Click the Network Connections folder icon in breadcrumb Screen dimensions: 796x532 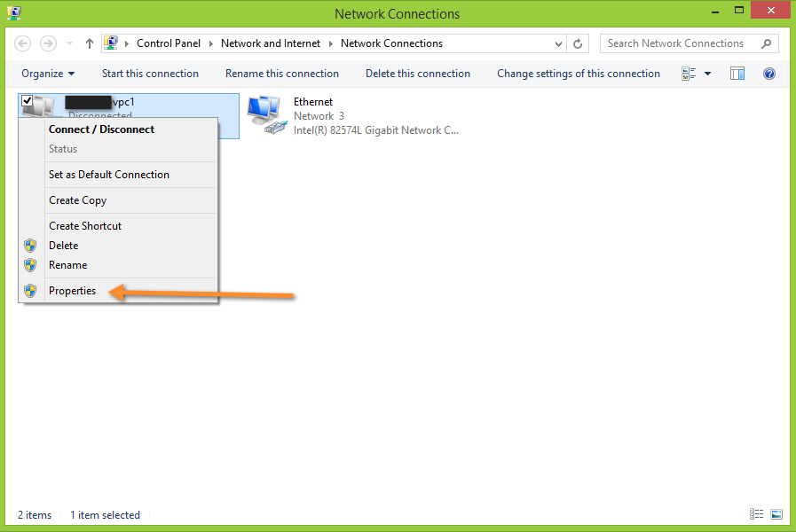pyautogui.click(x=110, y=43)
